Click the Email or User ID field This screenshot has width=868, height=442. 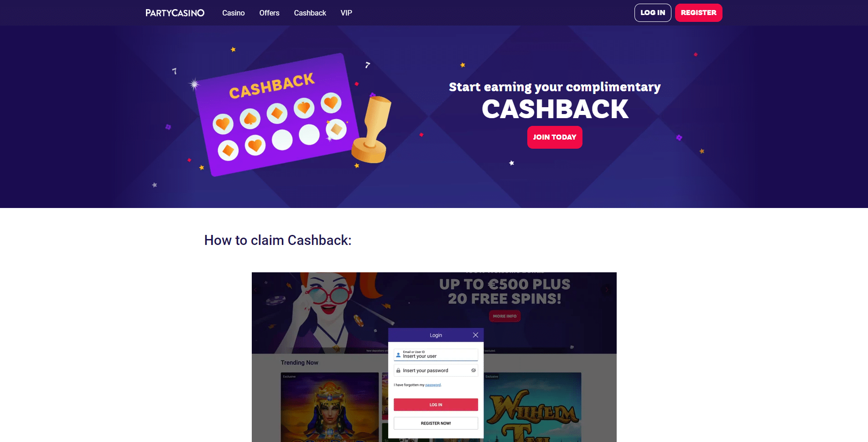436,354
